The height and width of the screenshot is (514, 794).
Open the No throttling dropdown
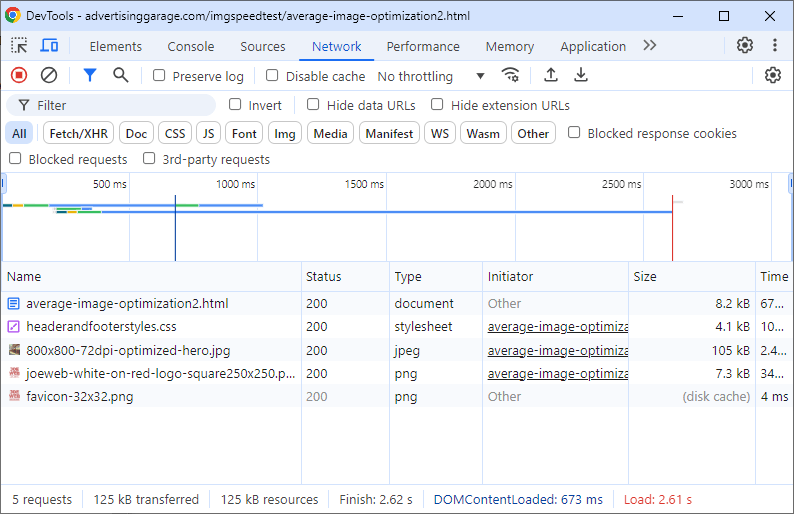431,76
